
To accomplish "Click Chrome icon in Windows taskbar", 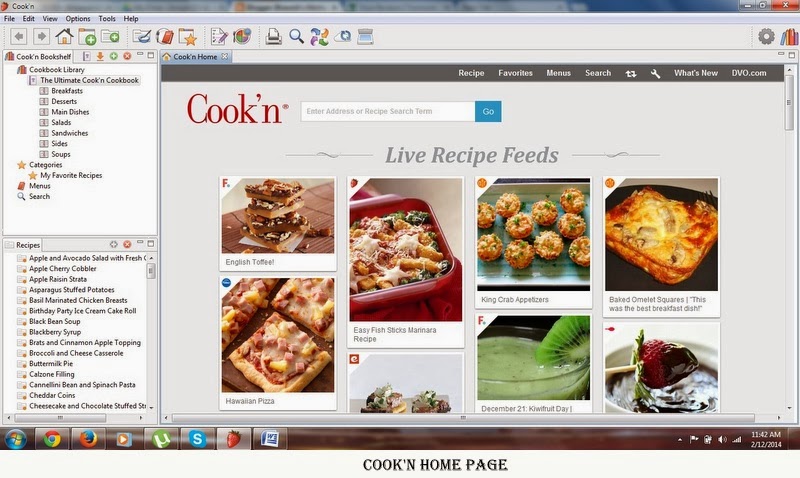I will coord(52,439).
